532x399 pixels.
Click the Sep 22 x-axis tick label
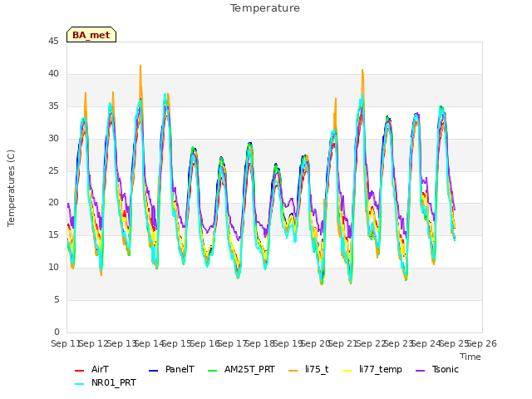click(372, 343)
